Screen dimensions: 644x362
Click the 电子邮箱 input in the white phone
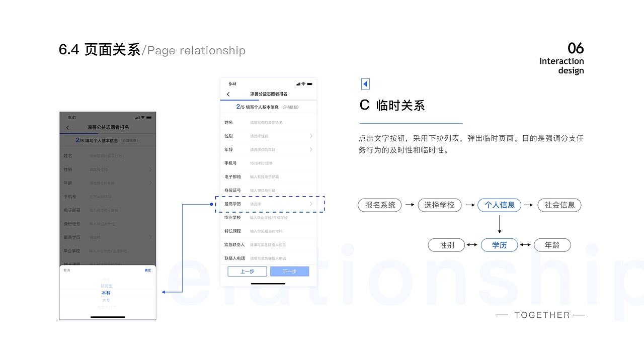coord(268,177)
